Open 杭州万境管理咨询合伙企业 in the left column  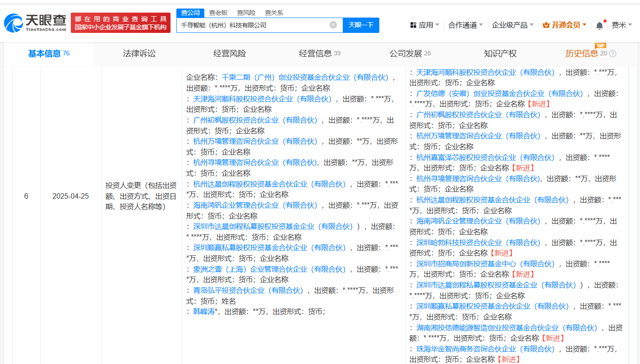(255, 141)
